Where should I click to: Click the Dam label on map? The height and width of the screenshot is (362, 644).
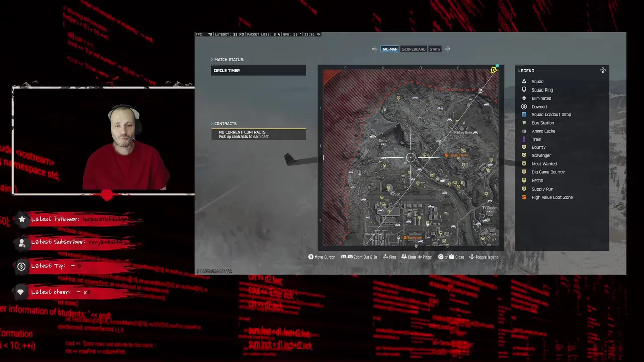[383, 141]
